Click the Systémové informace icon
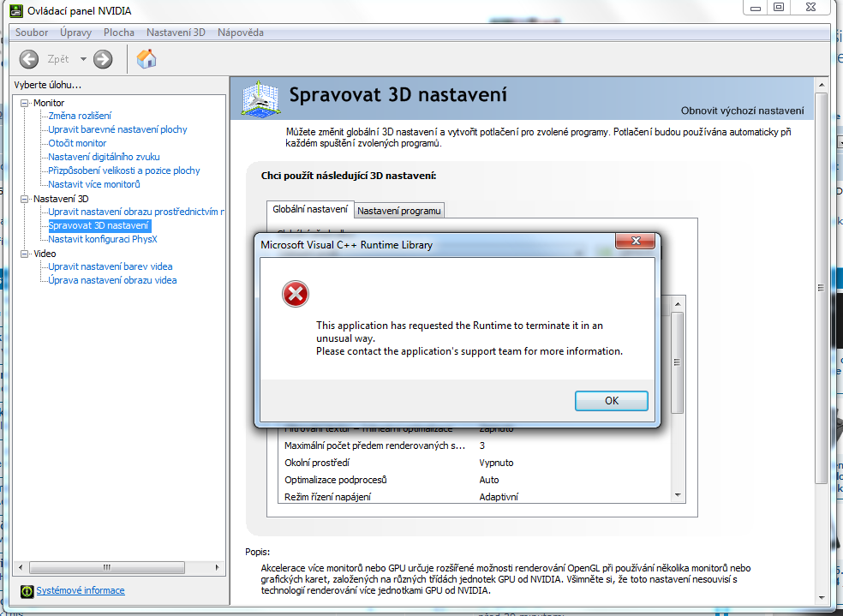Screen dimensions: 843x616 point(27,591)
